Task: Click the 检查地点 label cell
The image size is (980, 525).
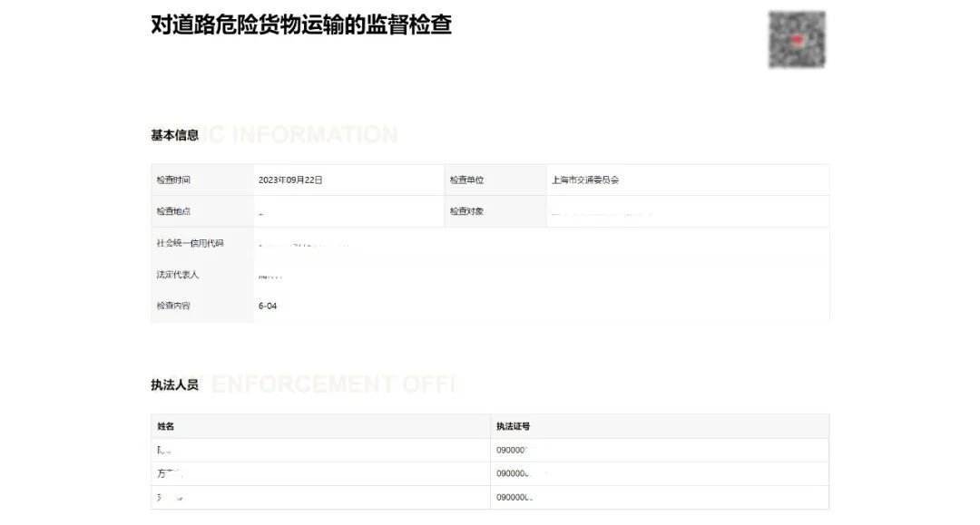Action: pyautogui.click(x=173, y=211)
